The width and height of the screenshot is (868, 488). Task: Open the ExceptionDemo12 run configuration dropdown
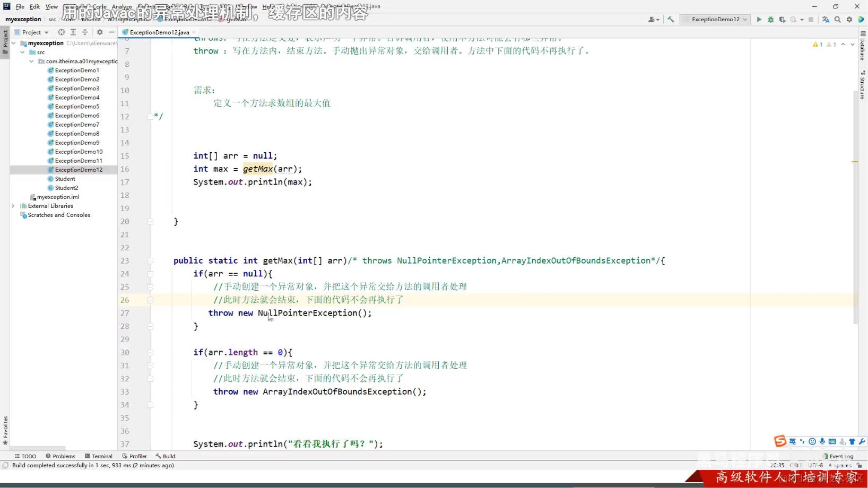715,20
